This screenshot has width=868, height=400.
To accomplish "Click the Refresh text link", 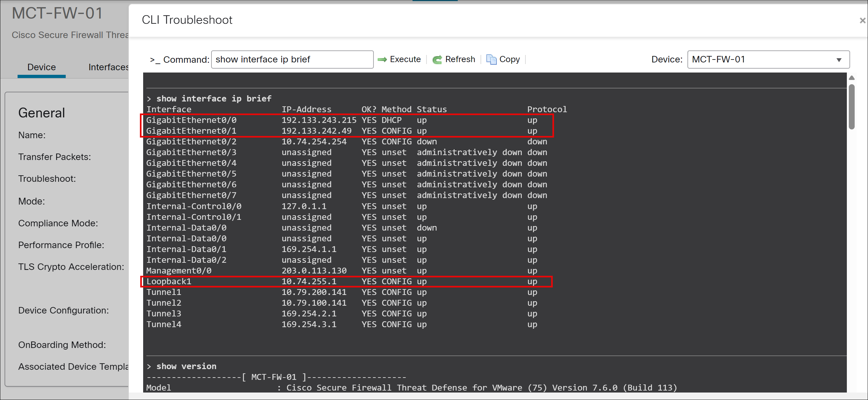I will click(460, 59).
